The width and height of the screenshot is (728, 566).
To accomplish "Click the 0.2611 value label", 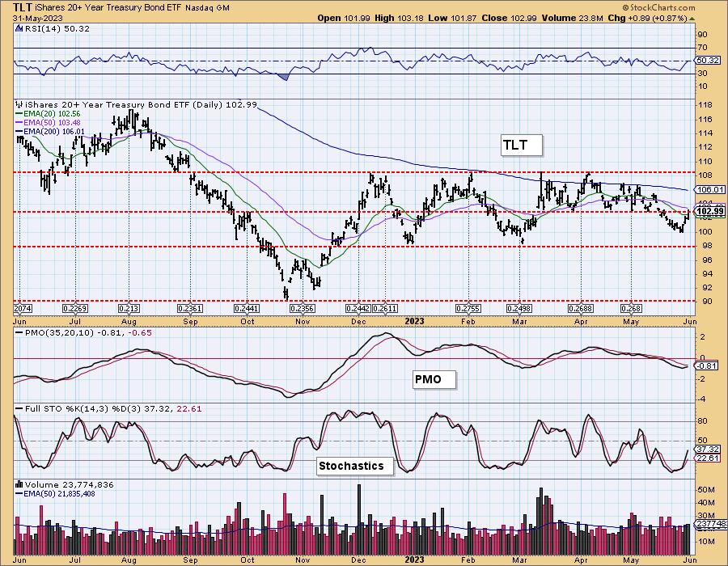I will [x=384, y=309].
